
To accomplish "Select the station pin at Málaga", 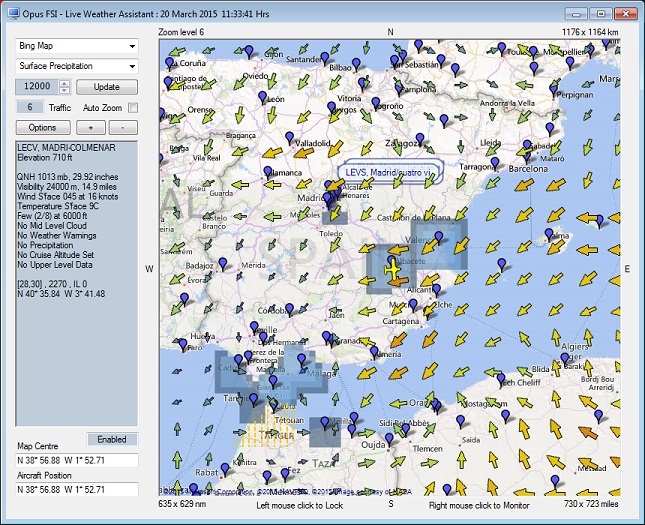I will 302,360.
